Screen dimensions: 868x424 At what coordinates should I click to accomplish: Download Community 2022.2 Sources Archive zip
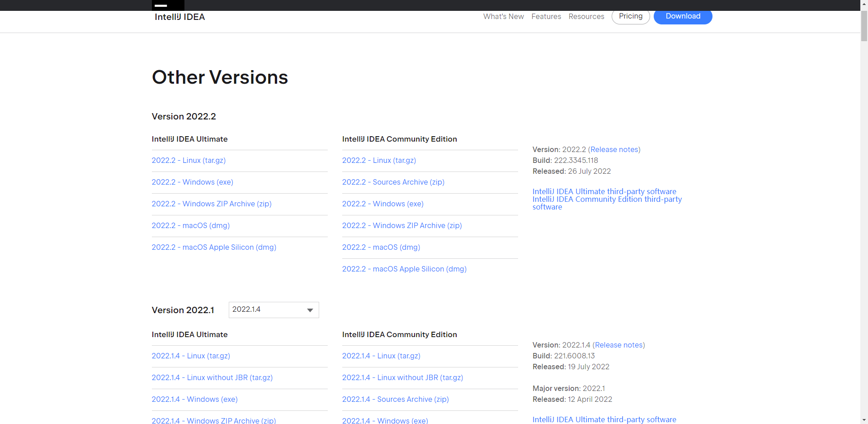pos(393,182)
